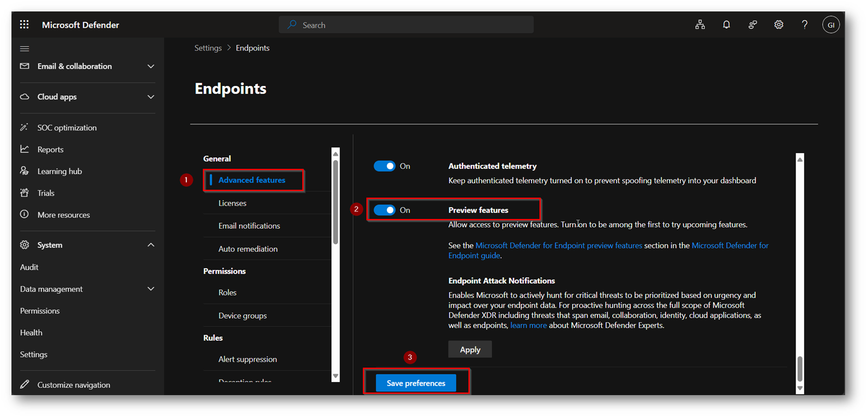Click the Preview features label
The width and height of the screenshot is (868, 418).
tap(478, 210)
